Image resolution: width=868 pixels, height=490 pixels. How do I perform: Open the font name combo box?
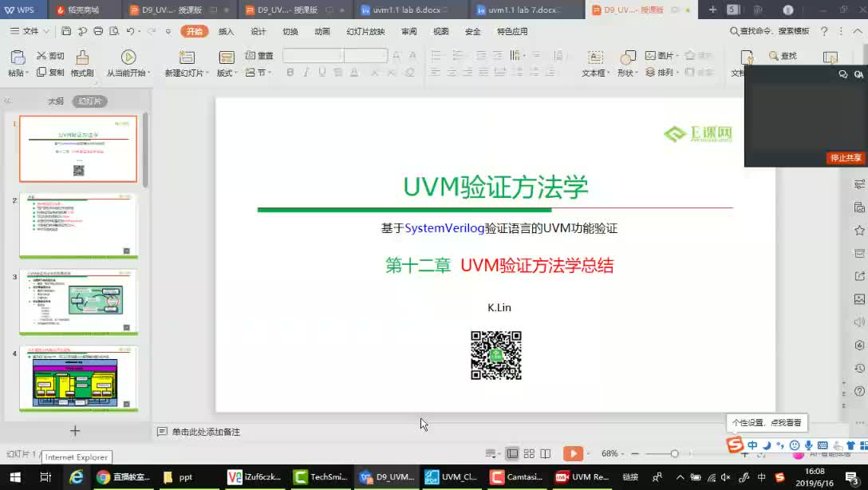[314, 55]
